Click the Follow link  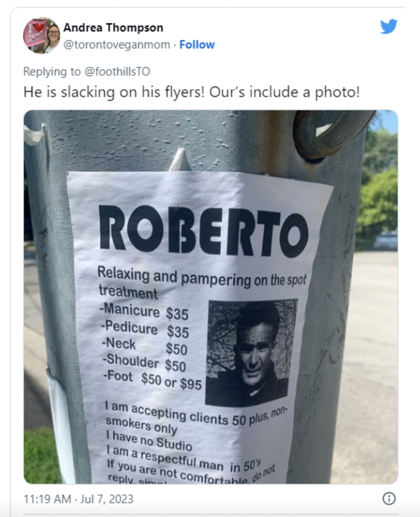[x=197, y=45]
